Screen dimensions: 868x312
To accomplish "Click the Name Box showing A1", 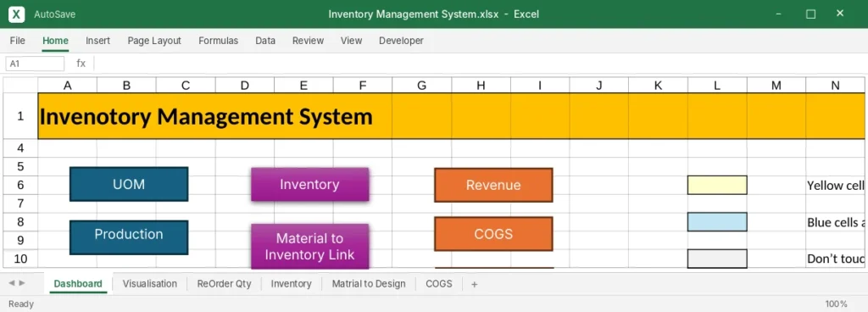I will tap(35, 64).
